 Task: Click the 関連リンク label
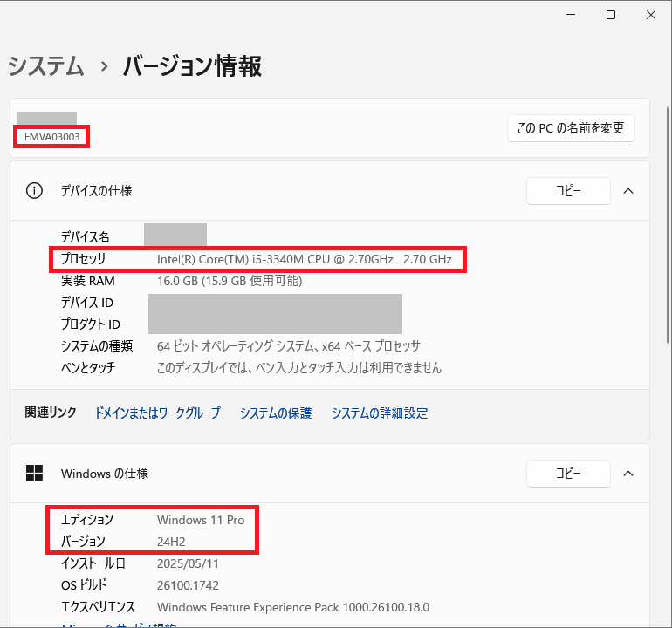[x=51, y=412]
